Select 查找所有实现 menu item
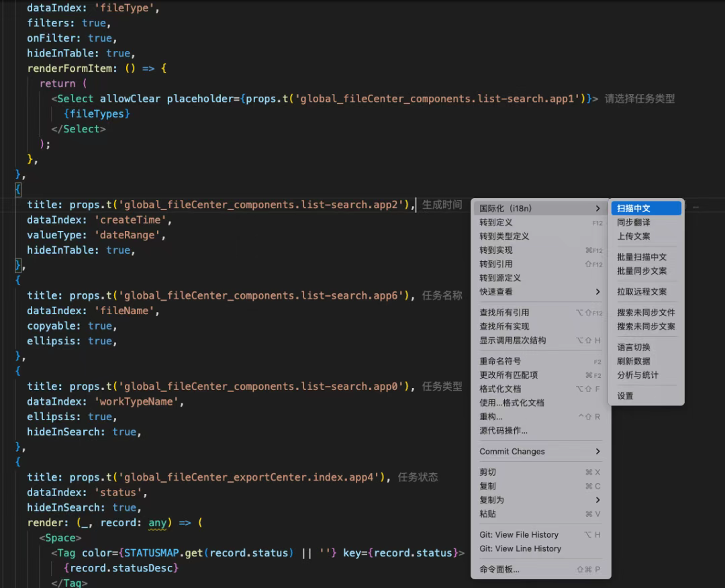This screenshot has width=725, height=588. pos(540,326)
